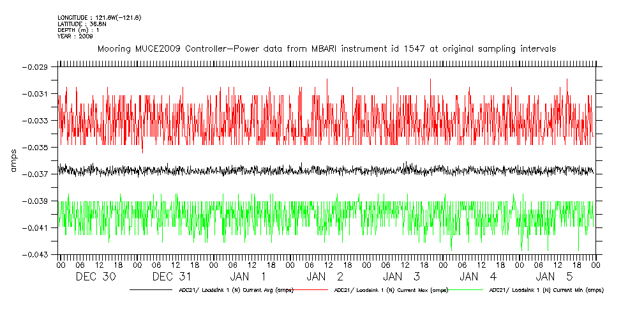Click the YEAR : 2009 label
The height and width of the screenshot is (322, 644).
point(75,36)
